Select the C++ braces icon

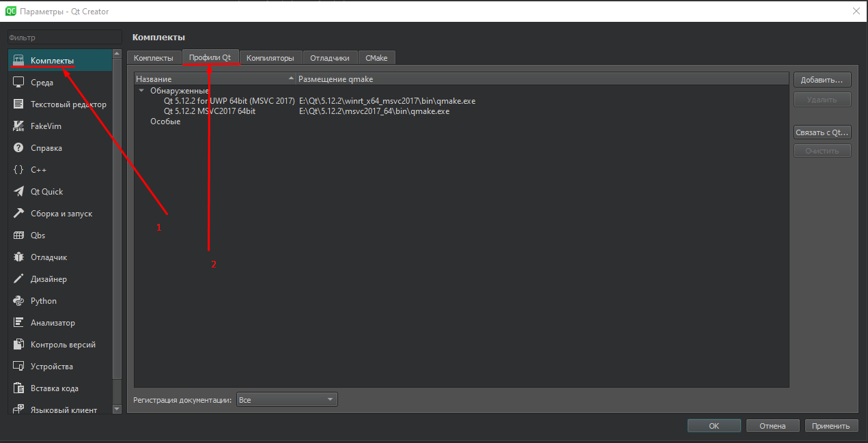coord(19,169)
